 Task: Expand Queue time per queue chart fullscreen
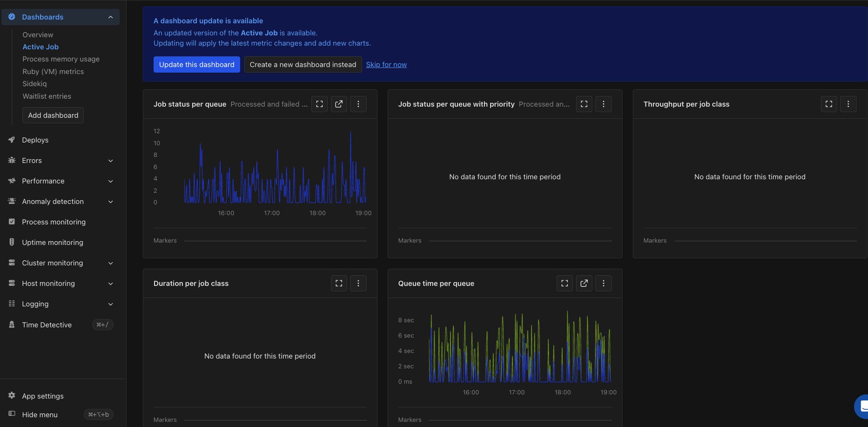(565, 284)
